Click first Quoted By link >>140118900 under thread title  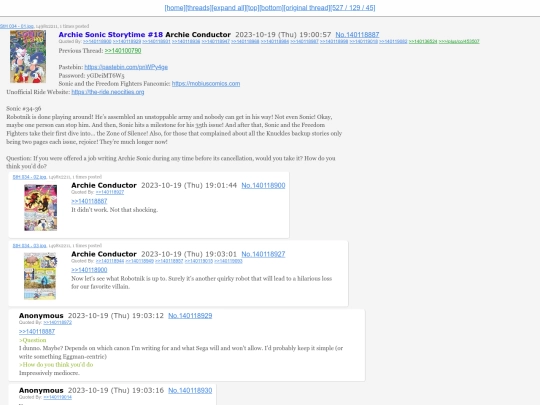click(97, 42)
